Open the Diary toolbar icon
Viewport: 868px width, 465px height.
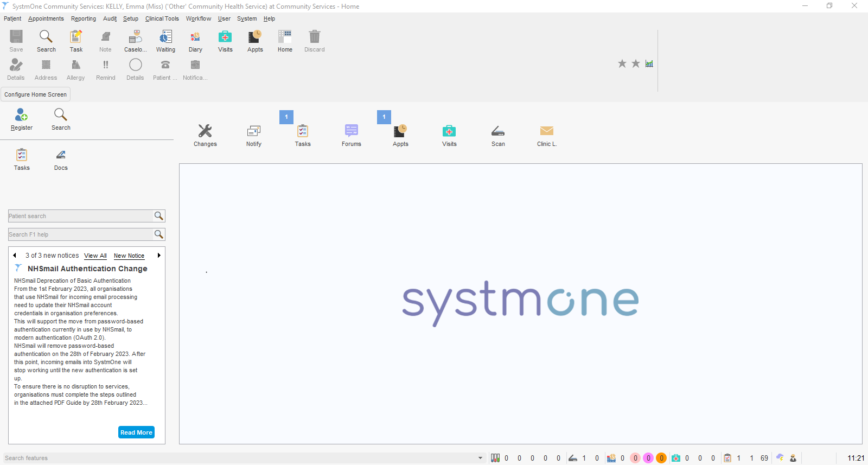(195, 37)
